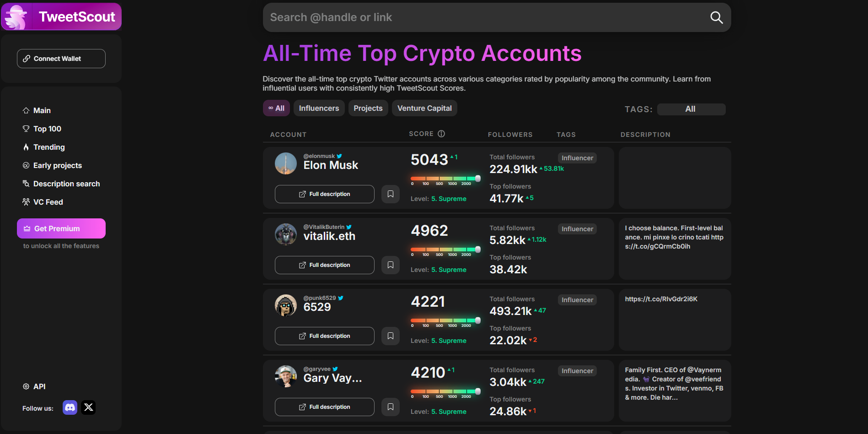Bookmark Elon Musk's account

tap(390, 194)
